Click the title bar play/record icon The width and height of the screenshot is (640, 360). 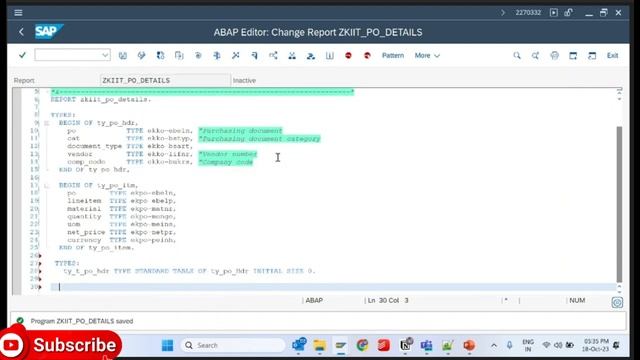pyautogui.click(x=553, y=13)
